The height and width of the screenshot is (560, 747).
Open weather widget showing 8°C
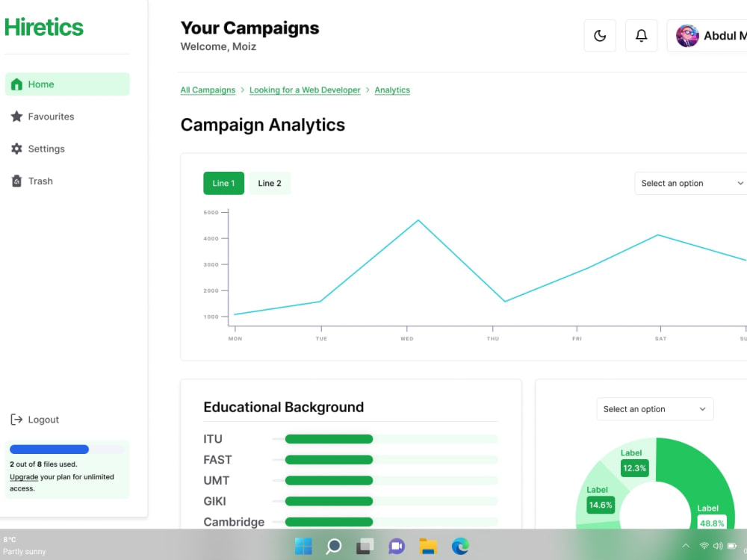tap(25, 546)
